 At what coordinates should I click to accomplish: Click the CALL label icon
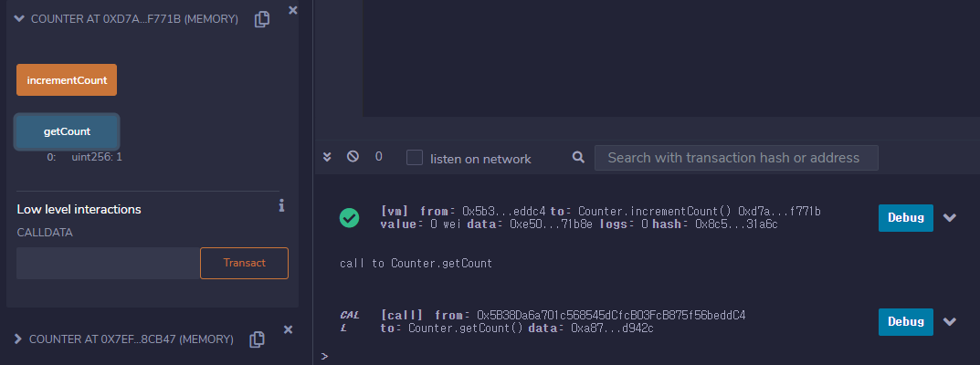tap(350, 321)
